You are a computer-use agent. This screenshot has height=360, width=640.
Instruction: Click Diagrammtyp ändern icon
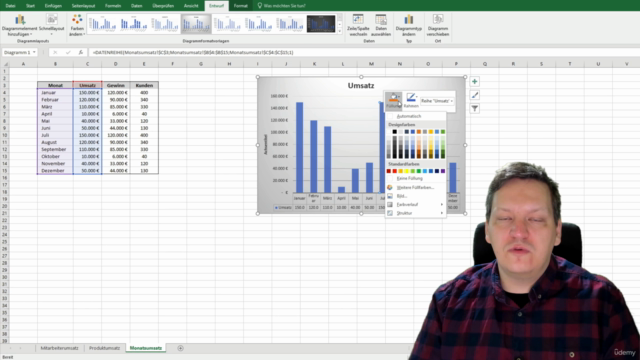tap(409, 19)
